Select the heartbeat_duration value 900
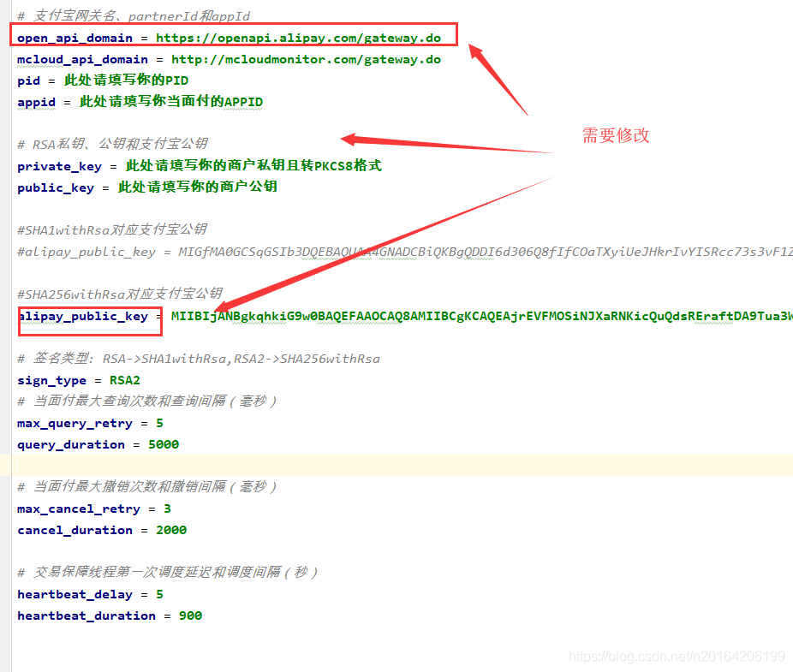This screenshot has height=672, width=793. click(x=191, y=616)
